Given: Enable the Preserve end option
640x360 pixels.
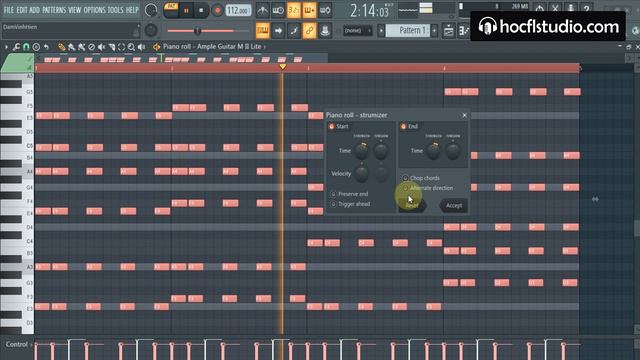Looking at the screenshot, I should pos(333,194).
